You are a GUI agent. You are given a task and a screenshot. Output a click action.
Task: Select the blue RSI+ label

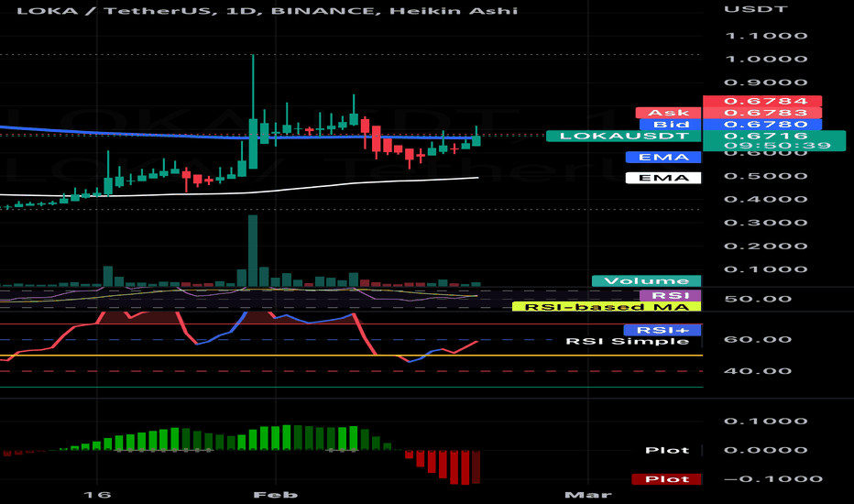tap(662, 330)
